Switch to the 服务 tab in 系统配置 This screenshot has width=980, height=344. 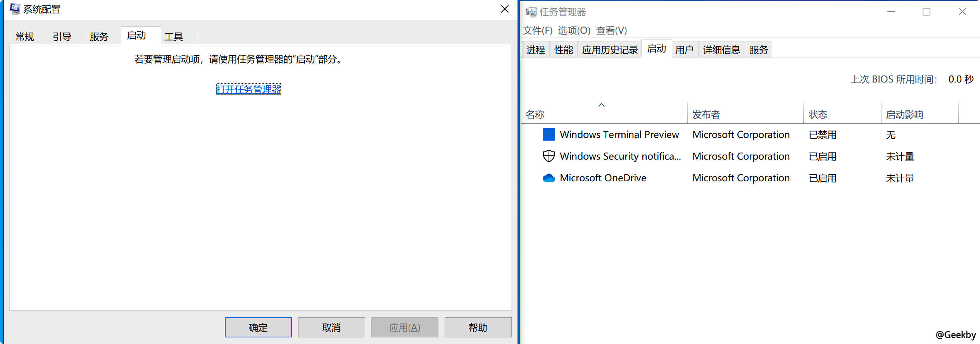point(99,36)
